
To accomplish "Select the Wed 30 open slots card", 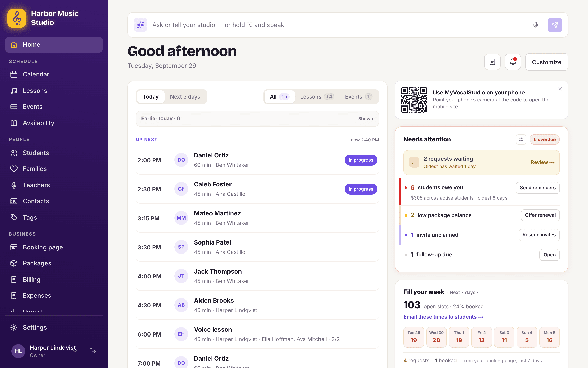I will click(436, 337).
